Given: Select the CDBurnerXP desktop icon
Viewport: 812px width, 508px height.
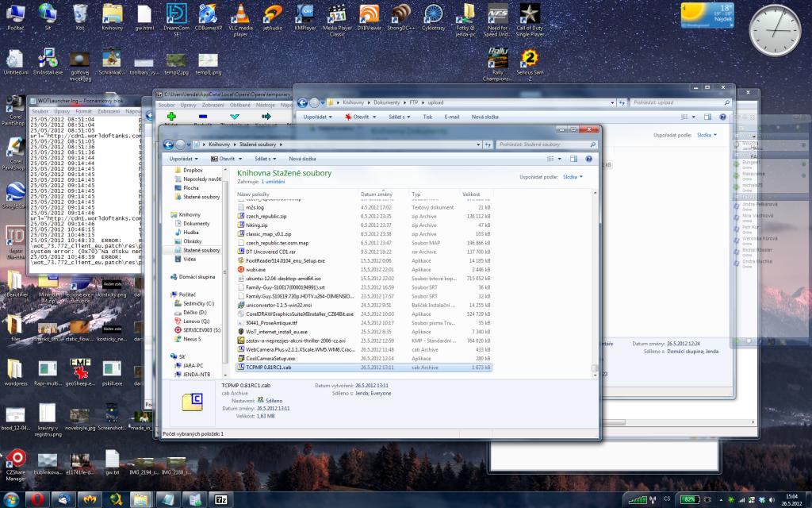Looking at the screenshot, I should pos(209,18).
